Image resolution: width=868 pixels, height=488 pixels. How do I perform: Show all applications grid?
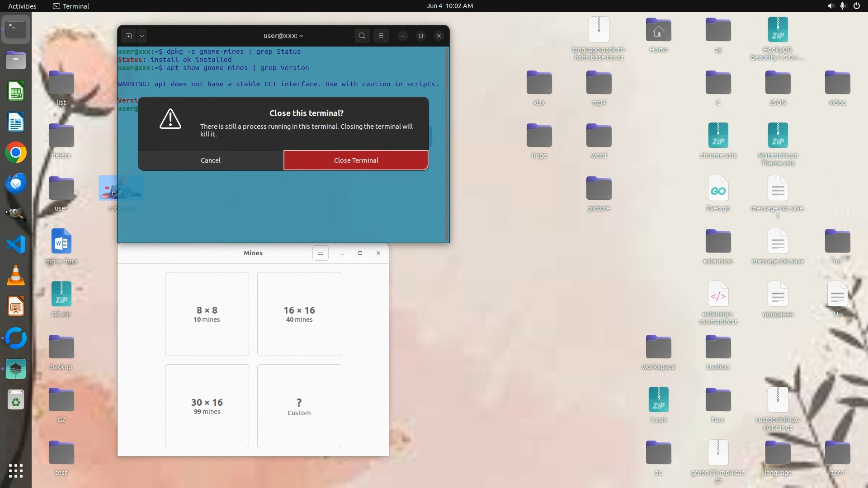coord(16,470)
